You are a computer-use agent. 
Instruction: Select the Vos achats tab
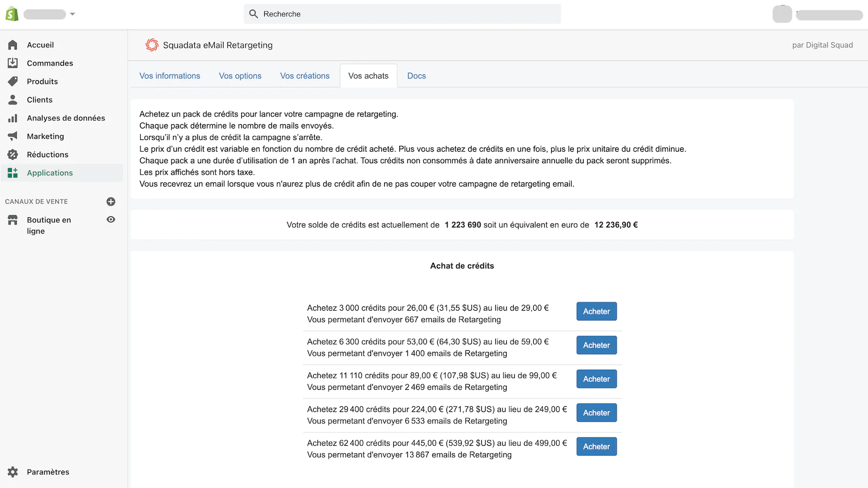pyautogui.click(x=368, y=76)
